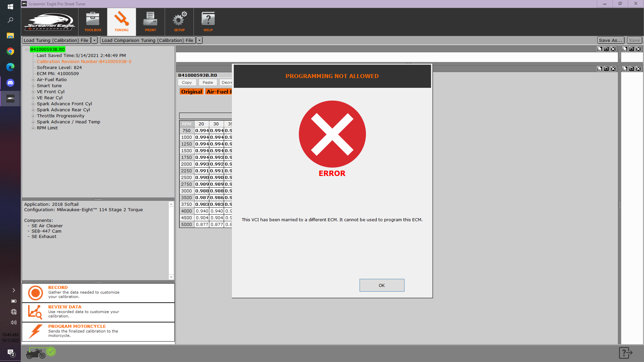Screen dimensions: 644x362
Task: Expand the Air-Fuel Ratio tree node
Action: click(33, 80)
